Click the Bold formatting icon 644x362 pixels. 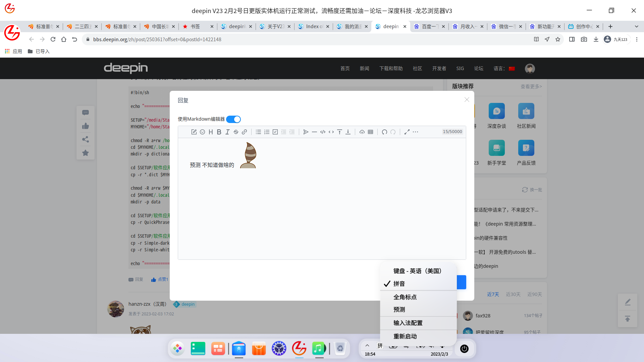pos(219,132)
